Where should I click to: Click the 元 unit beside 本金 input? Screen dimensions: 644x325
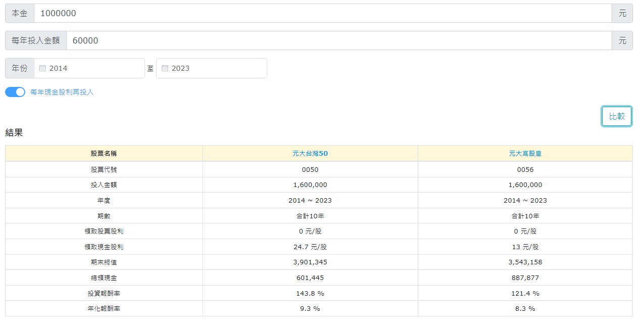[622, 13]
